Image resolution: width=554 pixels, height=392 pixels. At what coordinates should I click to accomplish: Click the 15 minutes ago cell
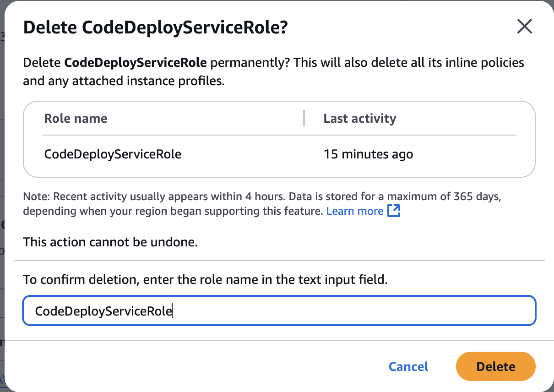(368, 154)
